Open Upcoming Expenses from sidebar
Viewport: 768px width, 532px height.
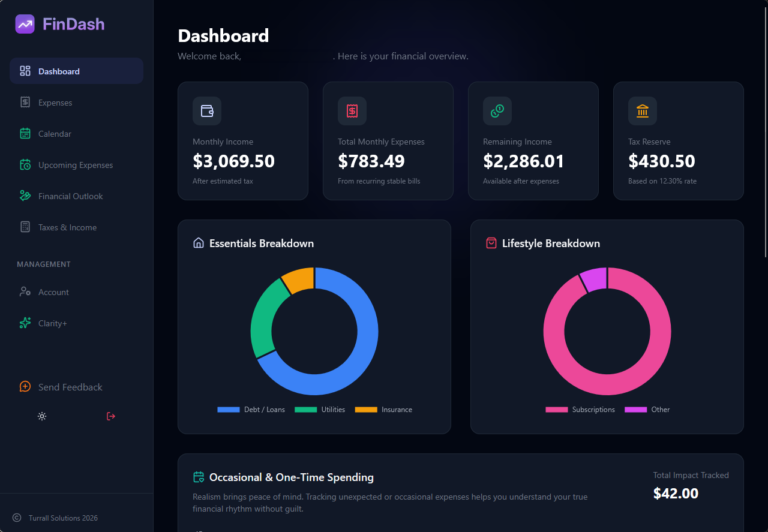point(76,164)
